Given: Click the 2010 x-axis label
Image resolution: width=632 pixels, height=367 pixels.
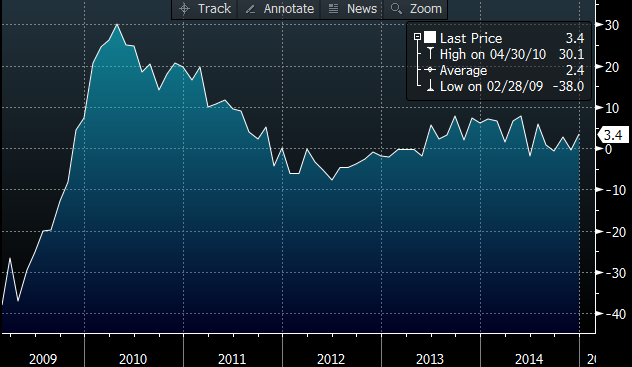Looking at the screenshot, I should (x=133, y=359).
